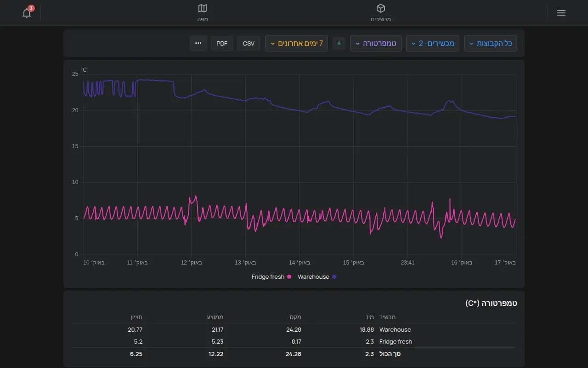The image size is (588, 368).
Task: Sort table by the ממוצע column header
Action: coord(215,317)
